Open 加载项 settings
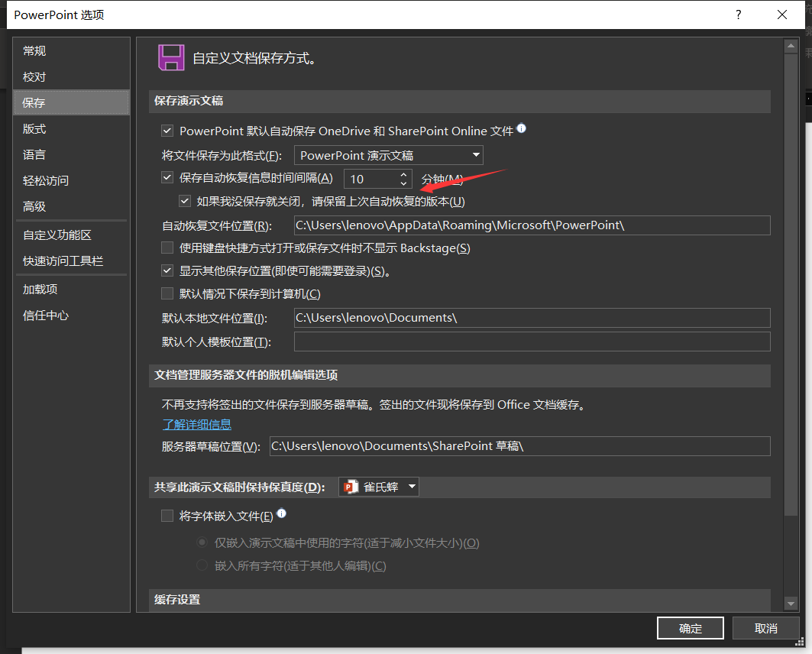The image size is (812, 654). [x=71, y=290]
